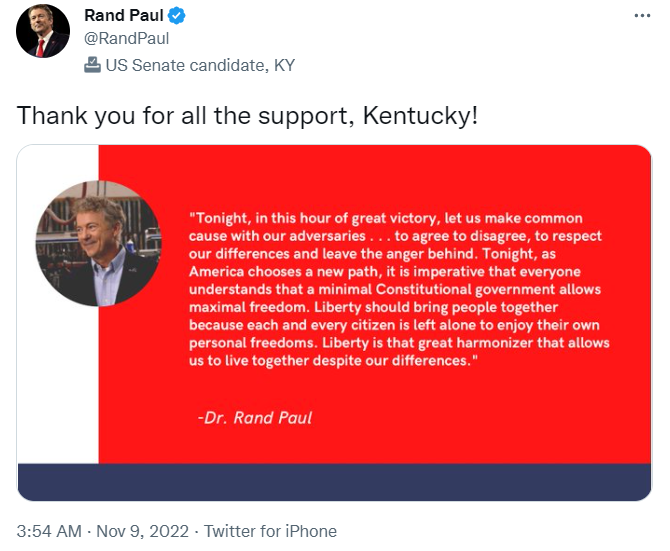Click the blue verified badge
The image size is (670, 551).
tap(177, 16)
